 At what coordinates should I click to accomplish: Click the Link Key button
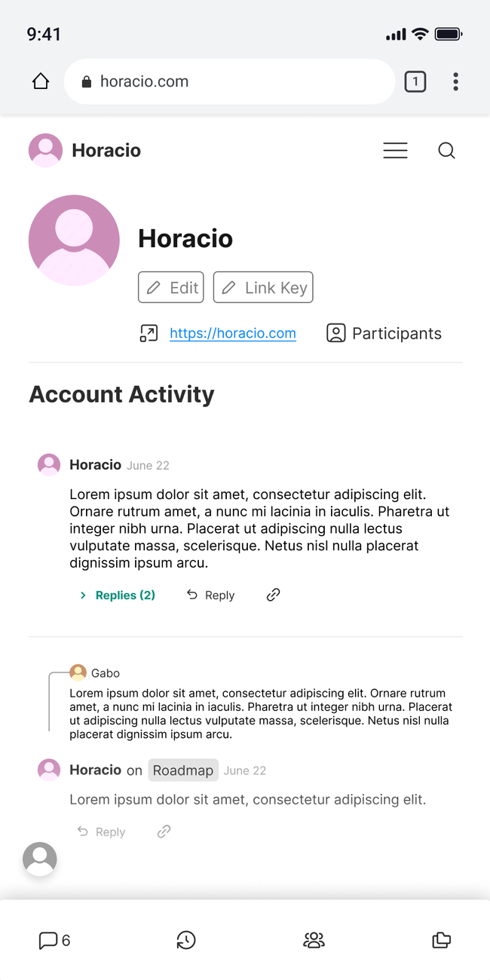pyautogui.click(x=263, y=287)
